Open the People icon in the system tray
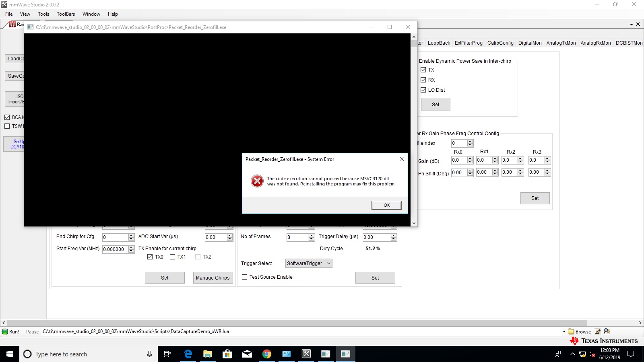 558,354
